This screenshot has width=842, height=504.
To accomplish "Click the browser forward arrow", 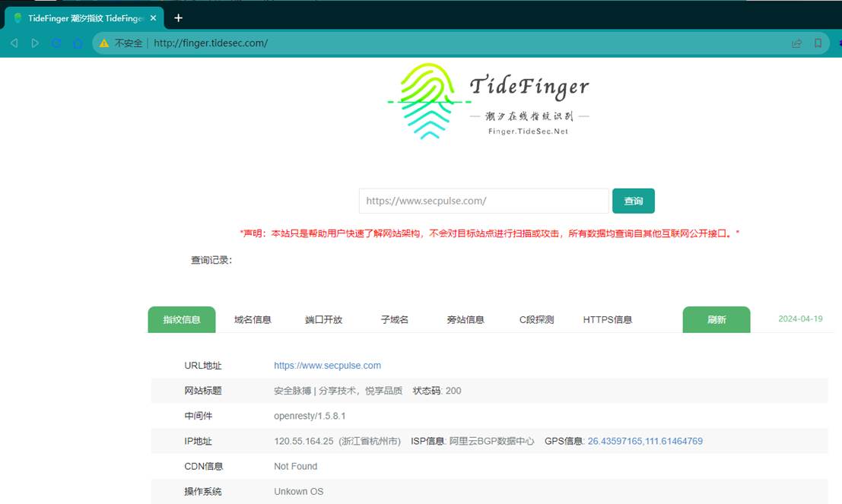I will click(35, 43).
